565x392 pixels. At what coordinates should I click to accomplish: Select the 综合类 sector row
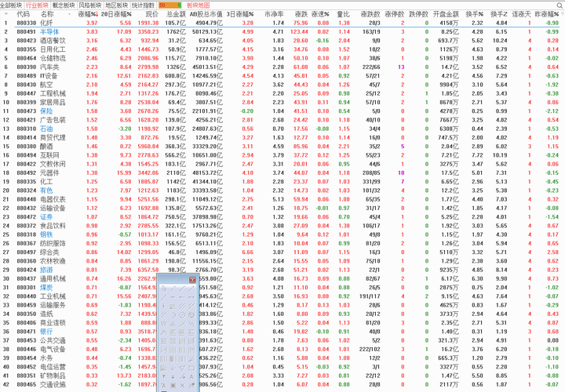282,252
